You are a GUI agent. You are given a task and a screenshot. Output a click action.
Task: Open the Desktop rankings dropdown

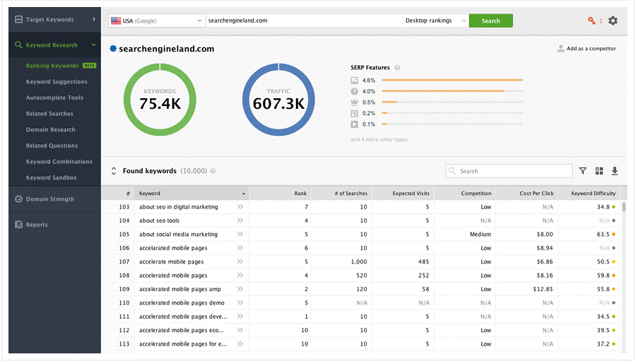coord(435,20)
